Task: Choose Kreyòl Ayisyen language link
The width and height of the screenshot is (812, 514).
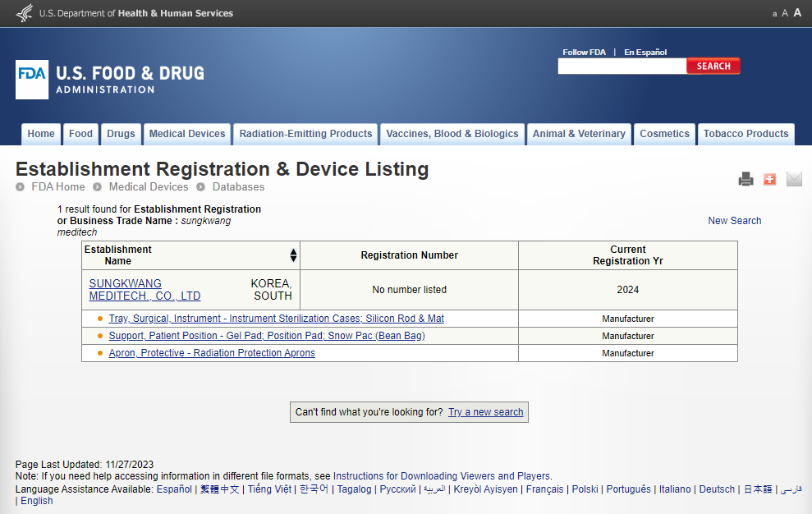Action: (x=486, y=489)
